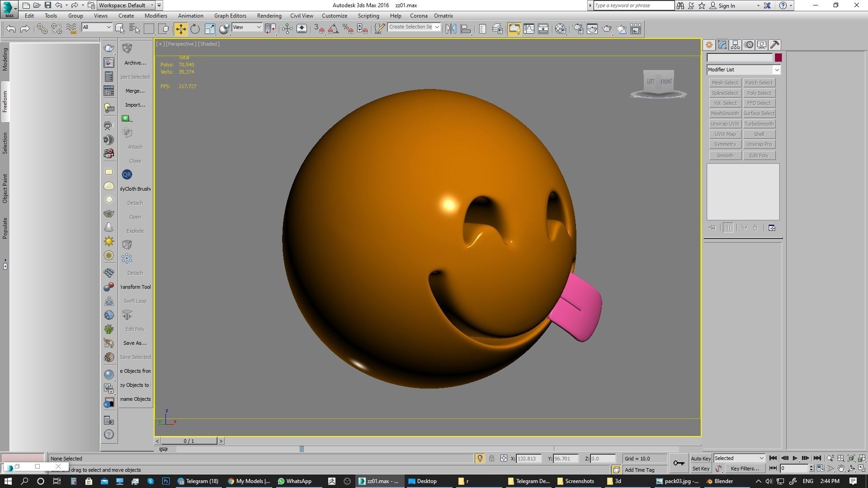Click the 3ds Max application logo button
The width and height of the screenshot is (868, 488).
point(9,9)
